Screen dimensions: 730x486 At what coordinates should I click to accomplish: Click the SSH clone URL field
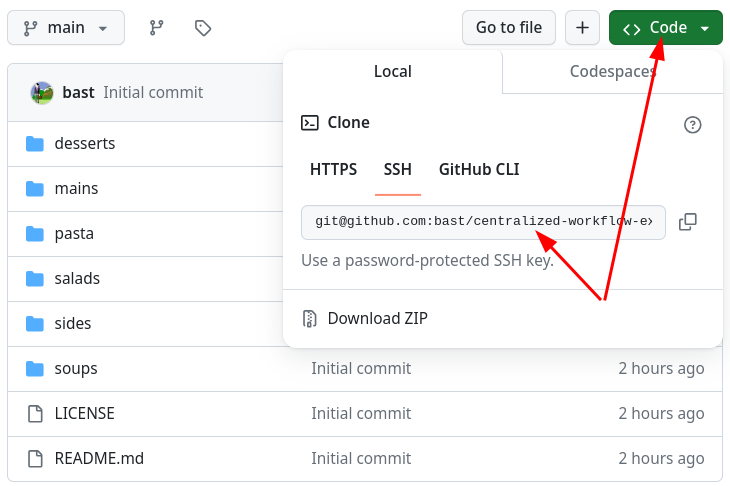(x=483, y=222)
